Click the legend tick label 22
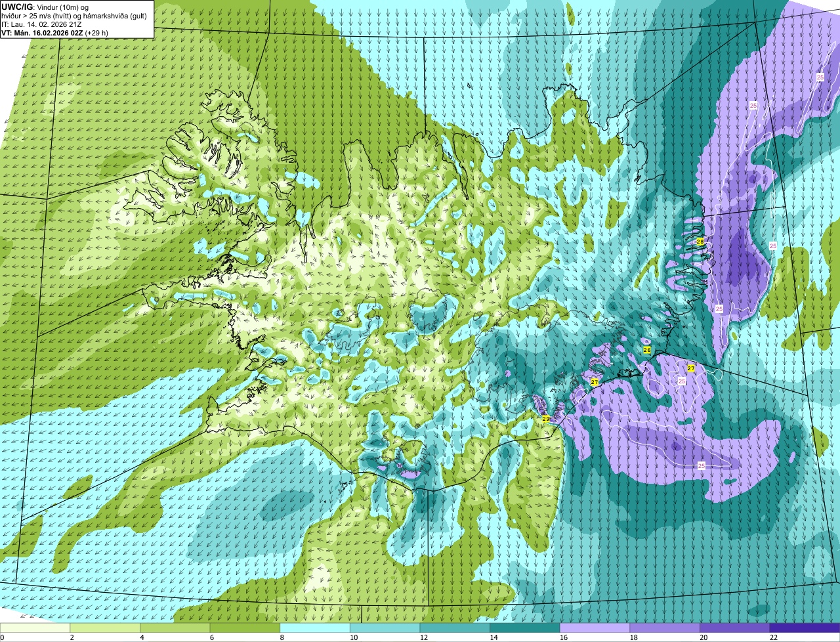 pos(773,637)
